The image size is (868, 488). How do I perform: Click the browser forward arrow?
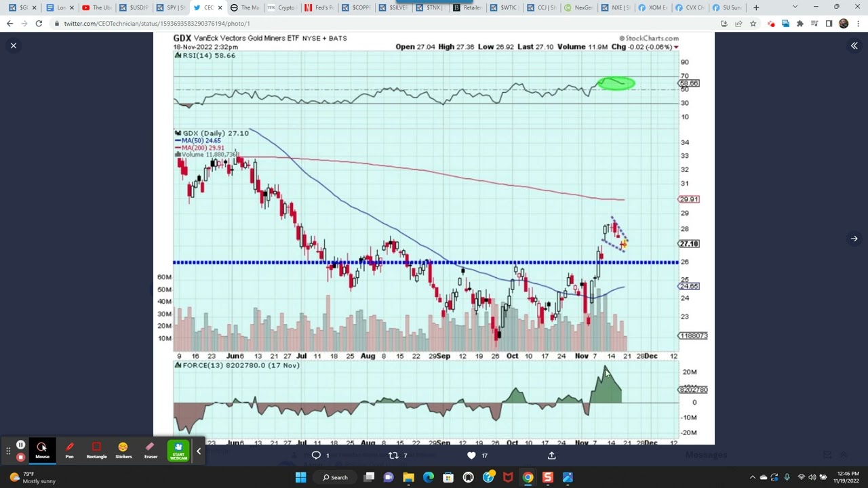click(24, 24)
